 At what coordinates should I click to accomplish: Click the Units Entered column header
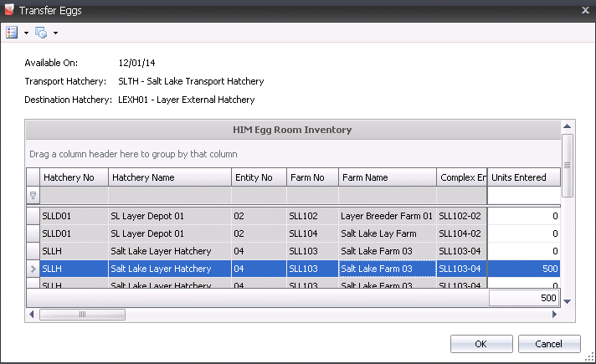[523, 177]
